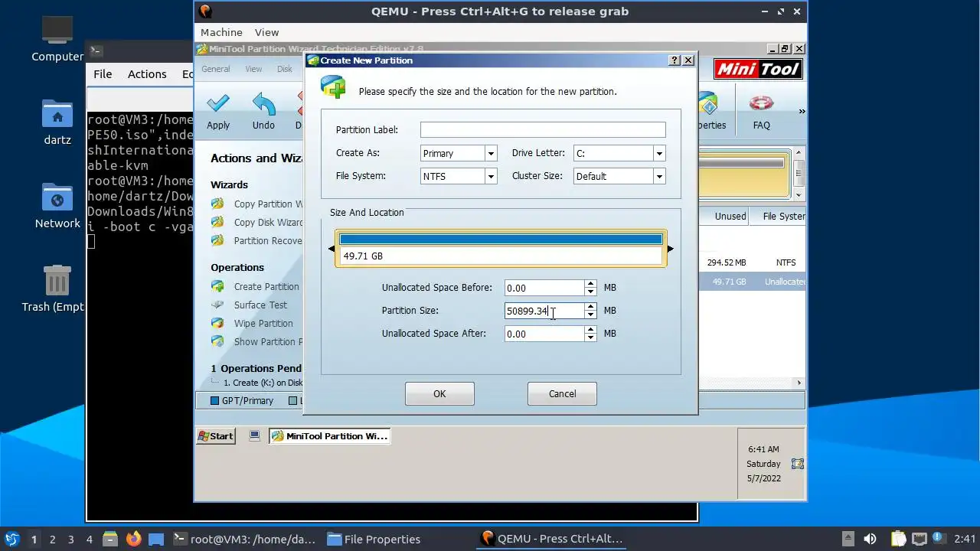Open the Lubuntu application menu icon
This screenshot has height=551, width=980.
(x=11, y=539)
